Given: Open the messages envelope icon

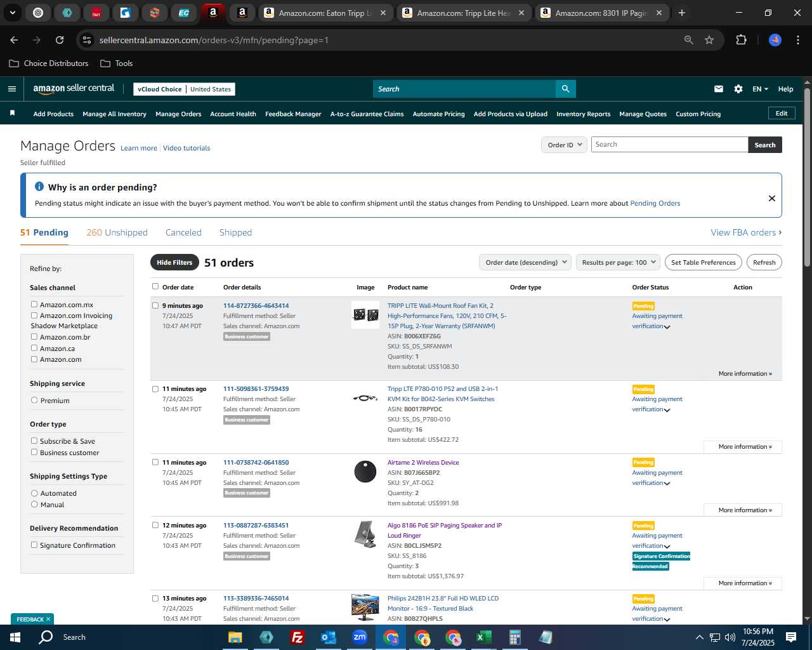Looking at the screenshot, I should pyautogui.click(x=718, y=89).
